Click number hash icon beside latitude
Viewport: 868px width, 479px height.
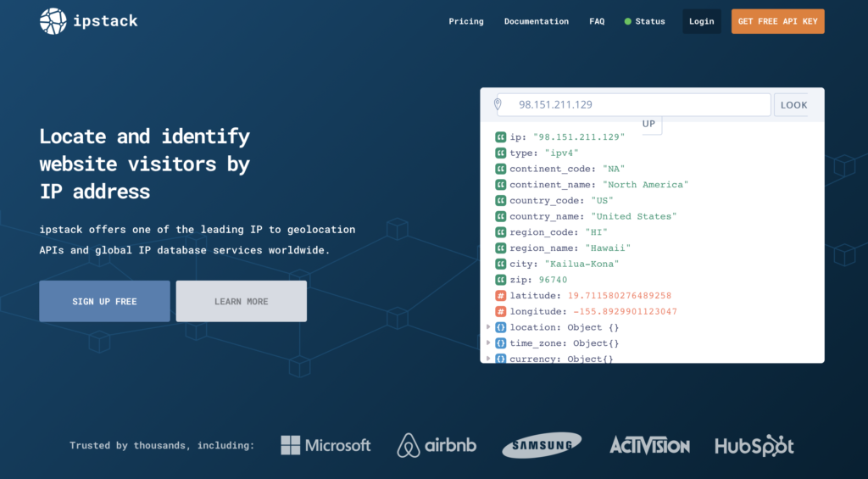click(500, 296)
